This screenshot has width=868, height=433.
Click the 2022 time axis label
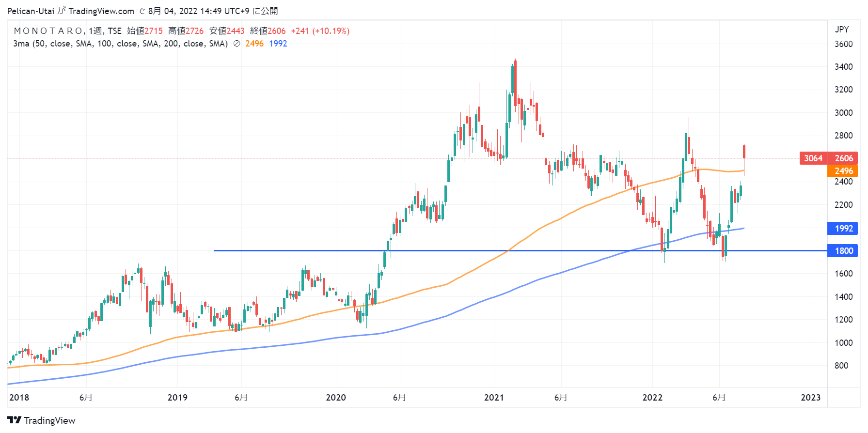point(652,398)
